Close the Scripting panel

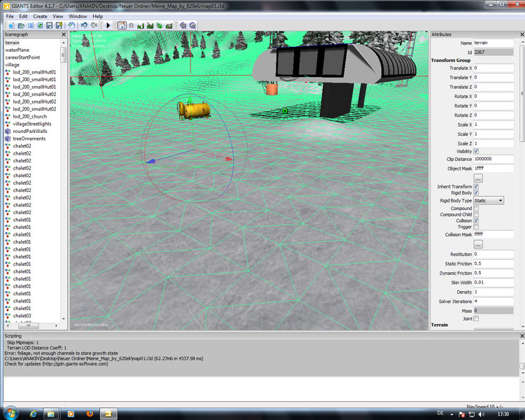[x=522, y=336]
